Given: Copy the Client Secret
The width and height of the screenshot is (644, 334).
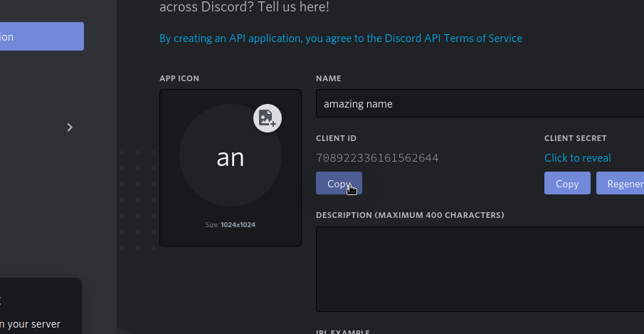Looking at the screenshot, I should [x=567, y=183].
